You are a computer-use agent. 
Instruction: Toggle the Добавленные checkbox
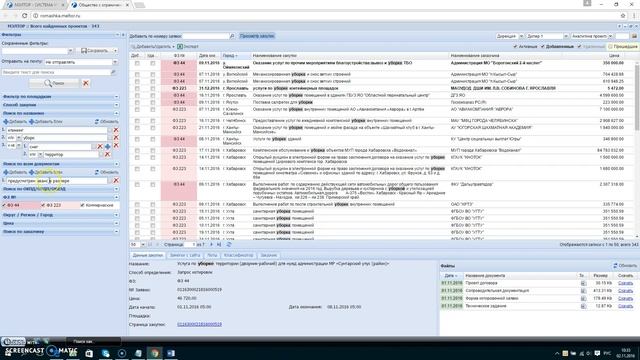coord(543,47)
